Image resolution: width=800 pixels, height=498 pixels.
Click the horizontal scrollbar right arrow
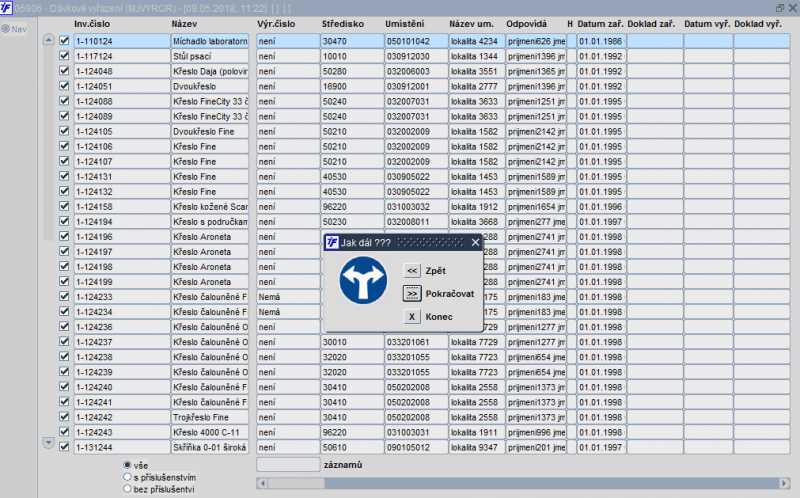784,483
